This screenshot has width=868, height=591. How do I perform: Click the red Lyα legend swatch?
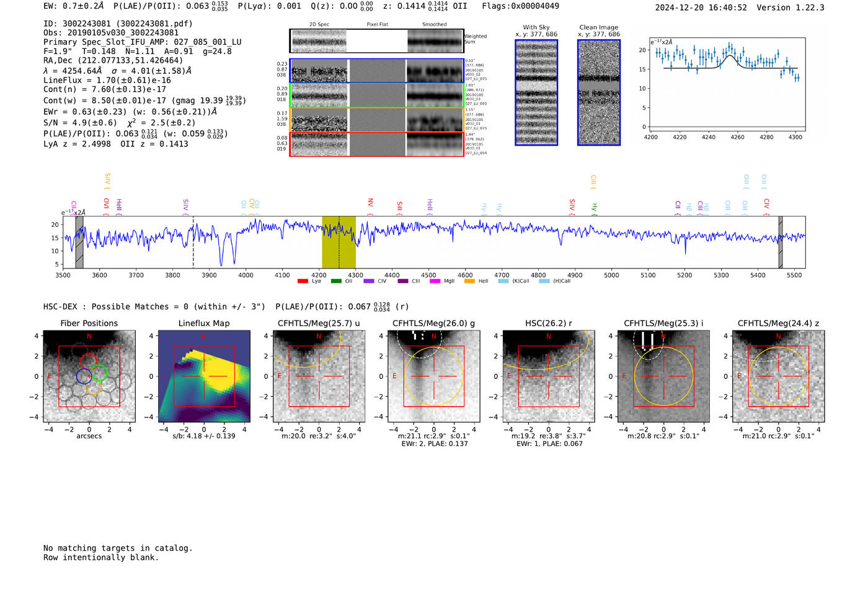click(303, 282)
